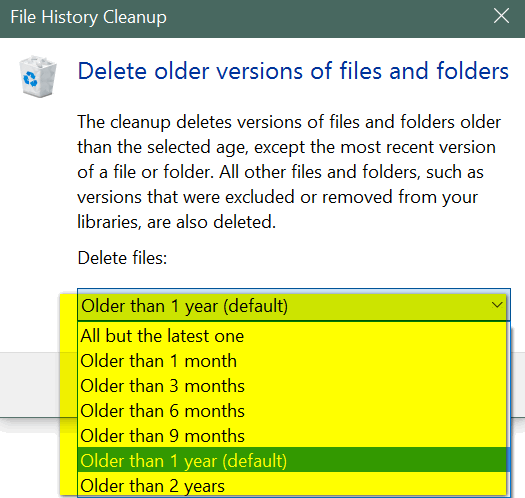This screenshot has width=525, height=498.
Task: Click the combo box showing the current selection
Action: 294,305
